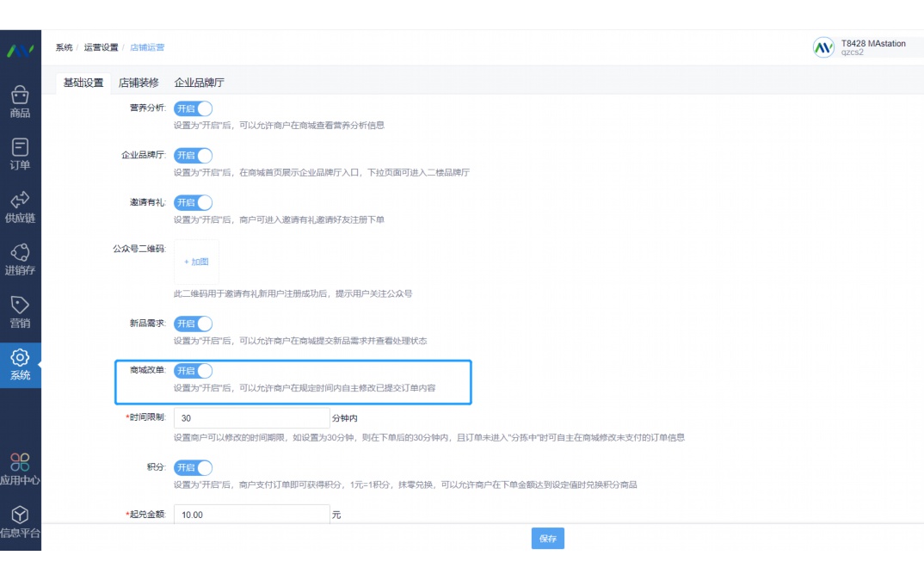This screenshot has height=580, width=924.
Task: Toggle off the 商城改单 (Order Modification) switch
Action: coord(193,370)
